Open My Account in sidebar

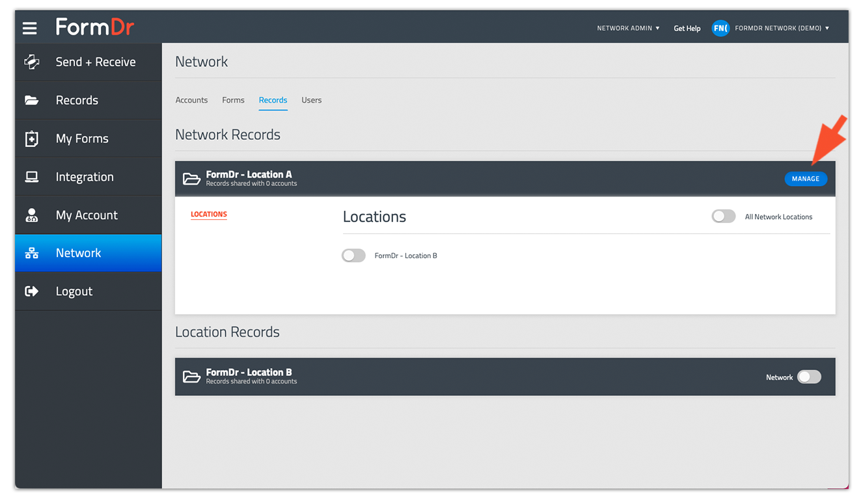[x=89, y=215]
